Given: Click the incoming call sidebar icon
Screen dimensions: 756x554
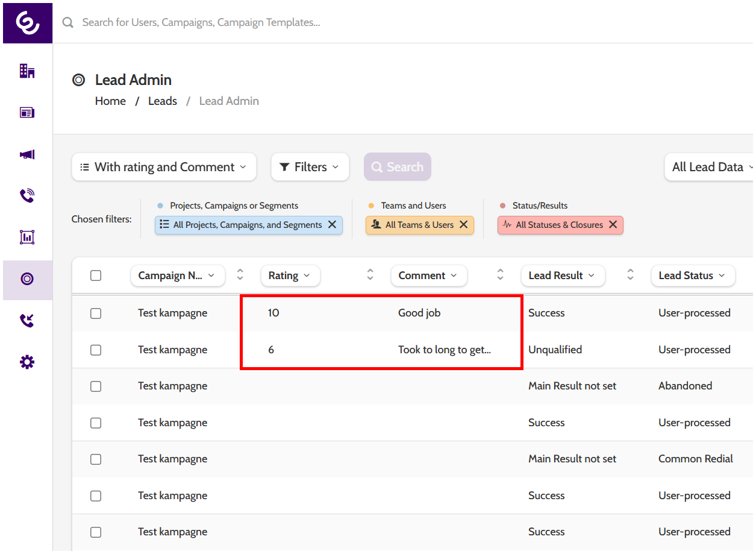Looking at the screenshot, I should pyautogui.click(x=27, y=321).
